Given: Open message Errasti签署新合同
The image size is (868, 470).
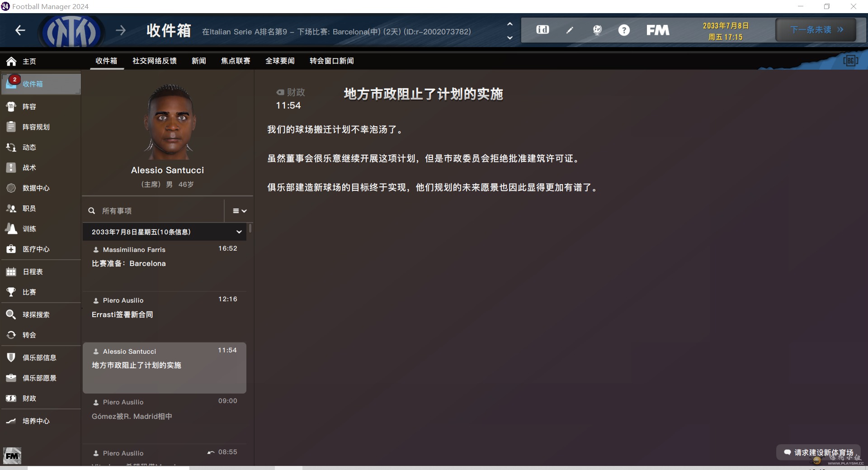Looking at the screenshot, I should [x=165, y=317].
